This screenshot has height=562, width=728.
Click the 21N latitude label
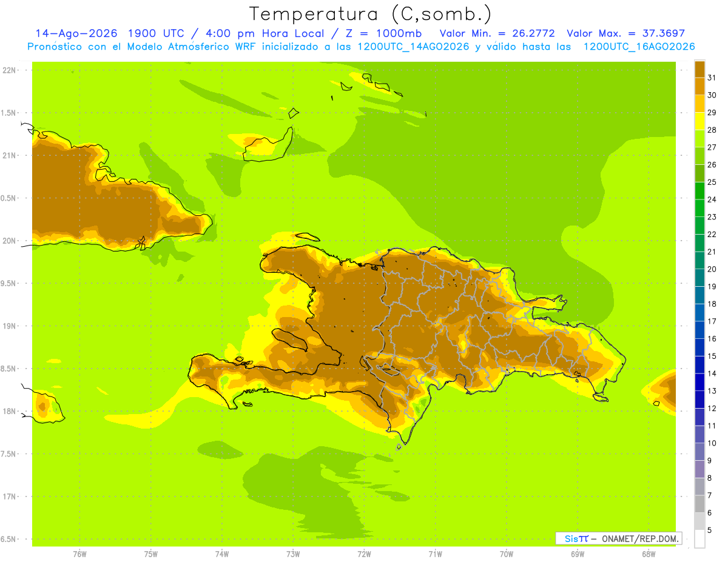8,155
